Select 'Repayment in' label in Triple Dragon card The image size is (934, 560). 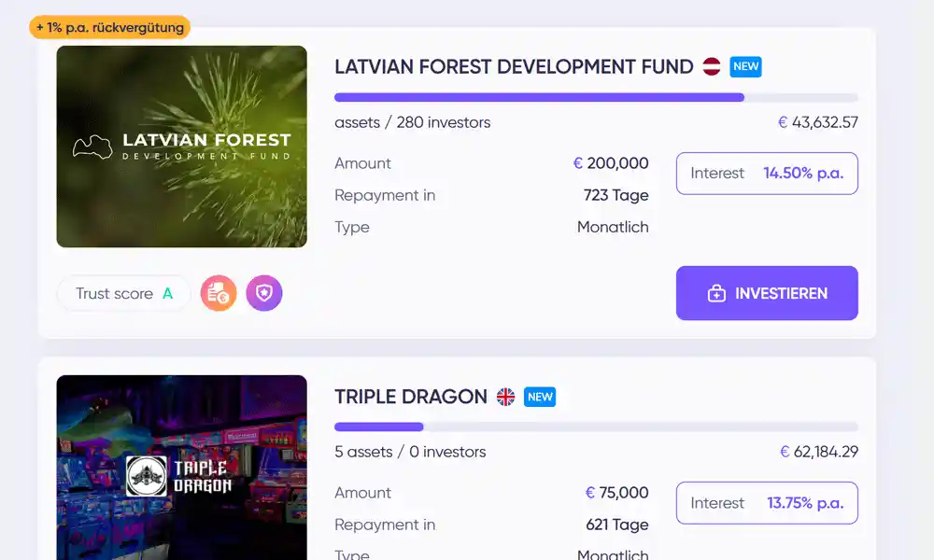point(385,525)
